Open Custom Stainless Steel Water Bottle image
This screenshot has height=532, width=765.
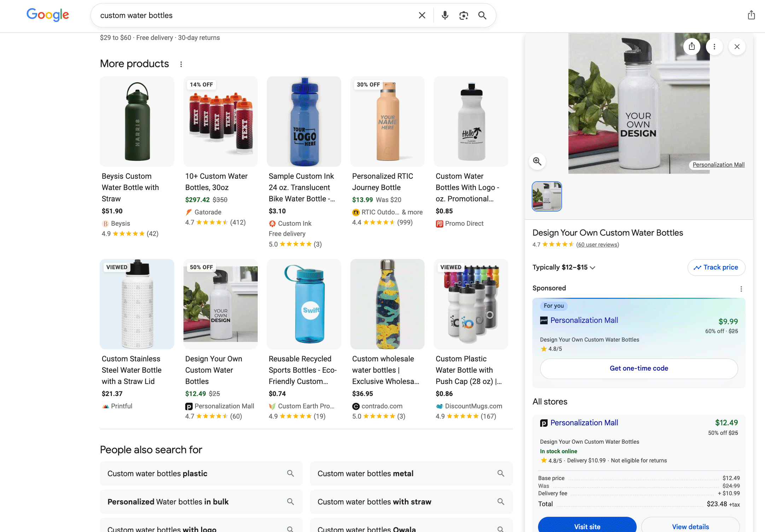point(137,304)
